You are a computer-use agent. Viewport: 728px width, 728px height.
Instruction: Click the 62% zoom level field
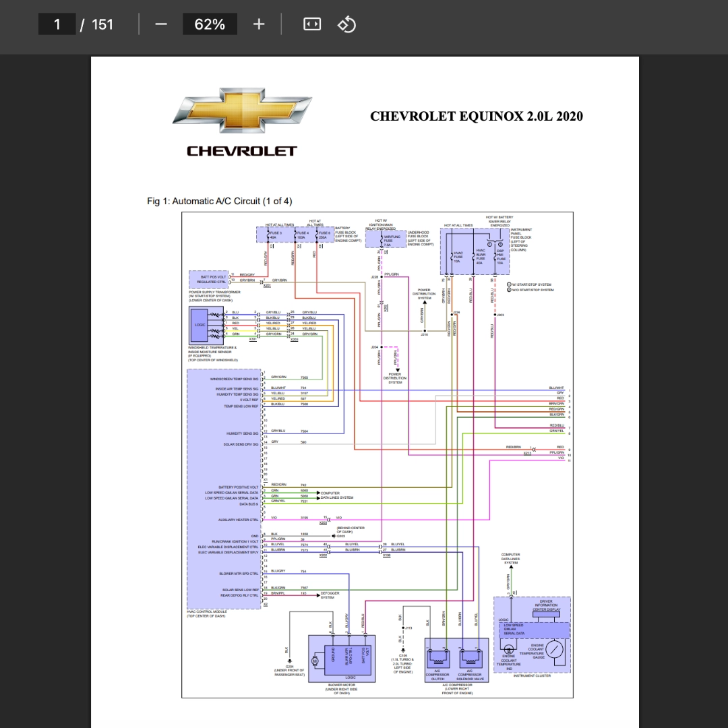210,24
